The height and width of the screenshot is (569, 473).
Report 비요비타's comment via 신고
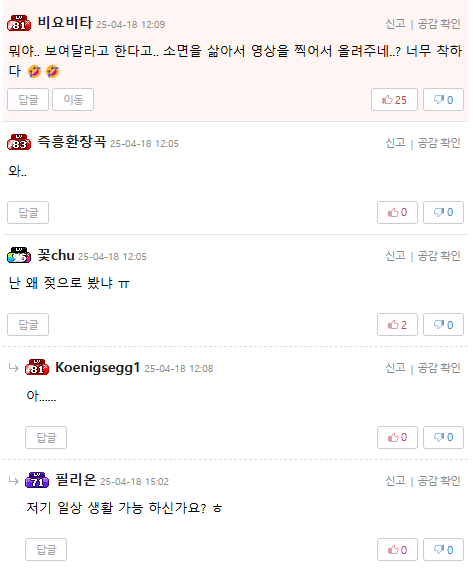coord(395,24)
